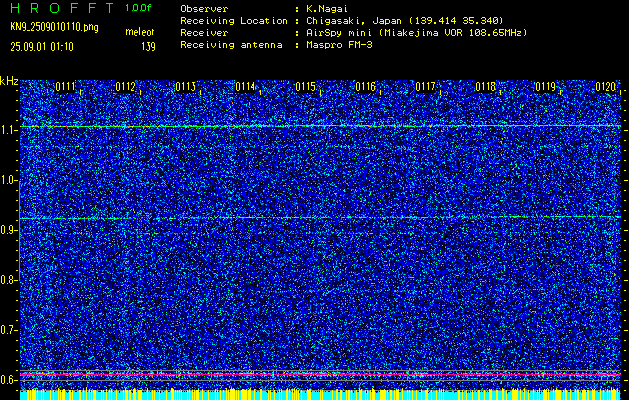Click the Receiving Location label
The image size is (629, 400).
point(234,21)
